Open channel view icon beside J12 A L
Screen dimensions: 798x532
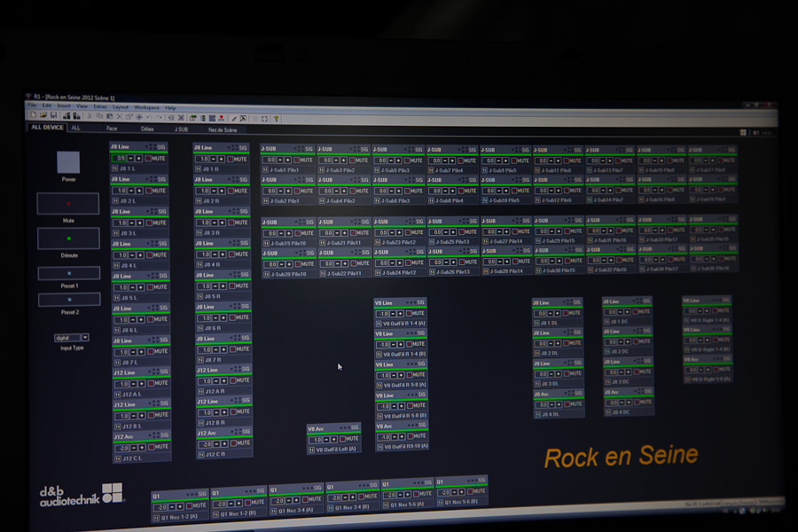[118, 394]
